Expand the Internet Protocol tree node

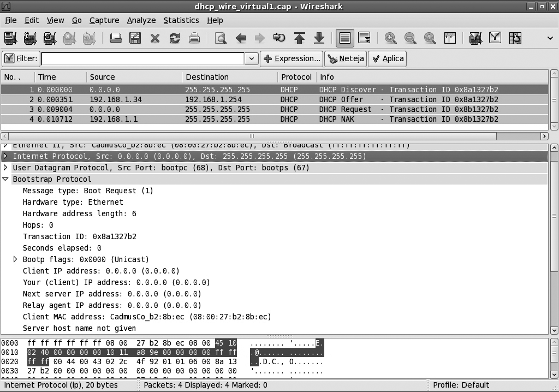pyautogui.click(x=6, y=156)
